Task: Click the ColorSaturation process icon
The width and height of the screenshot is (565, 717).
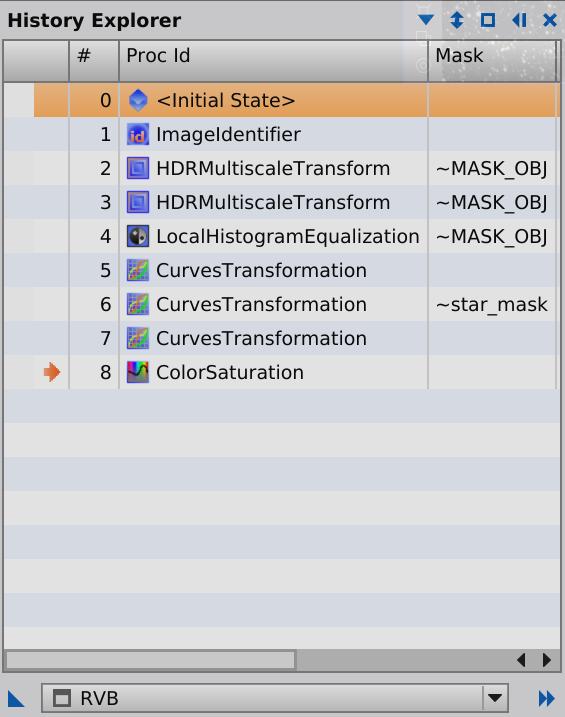Action: pos(138,372)
